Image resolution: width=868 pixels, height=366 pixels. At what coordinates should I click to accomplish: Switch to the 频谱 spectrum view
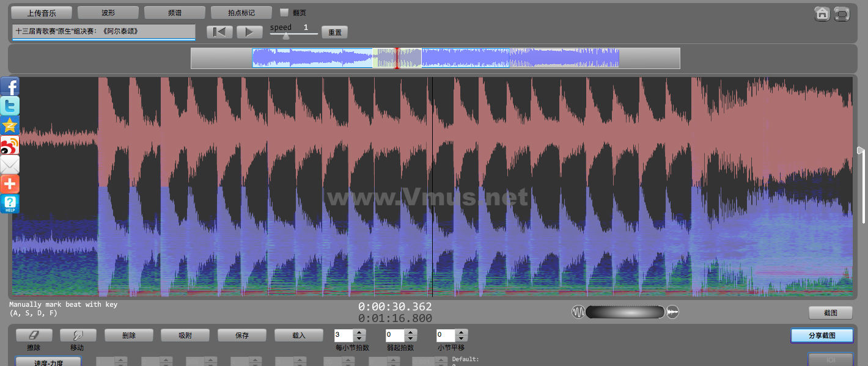click(175, 13)
